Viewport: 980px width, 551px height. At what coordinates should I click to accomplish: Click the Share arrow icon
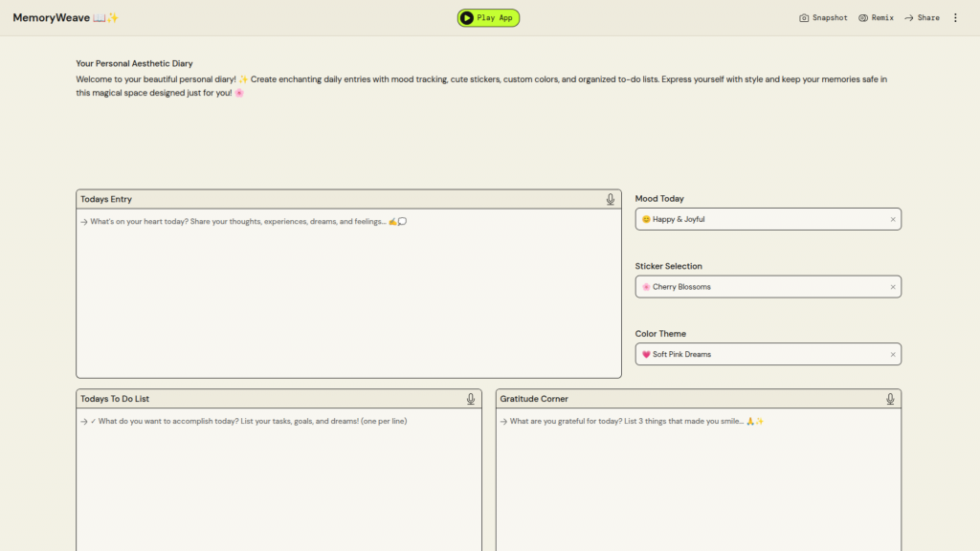(909, 18)
